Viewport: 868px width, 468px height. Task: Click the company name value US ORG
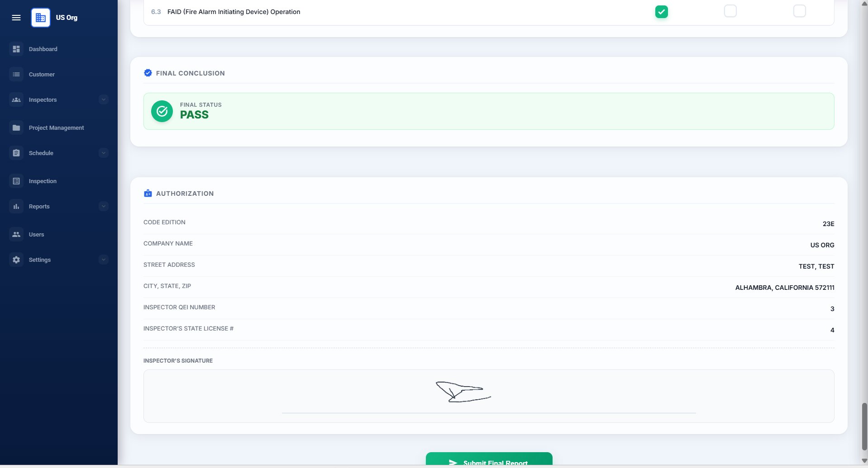(822, 245)
